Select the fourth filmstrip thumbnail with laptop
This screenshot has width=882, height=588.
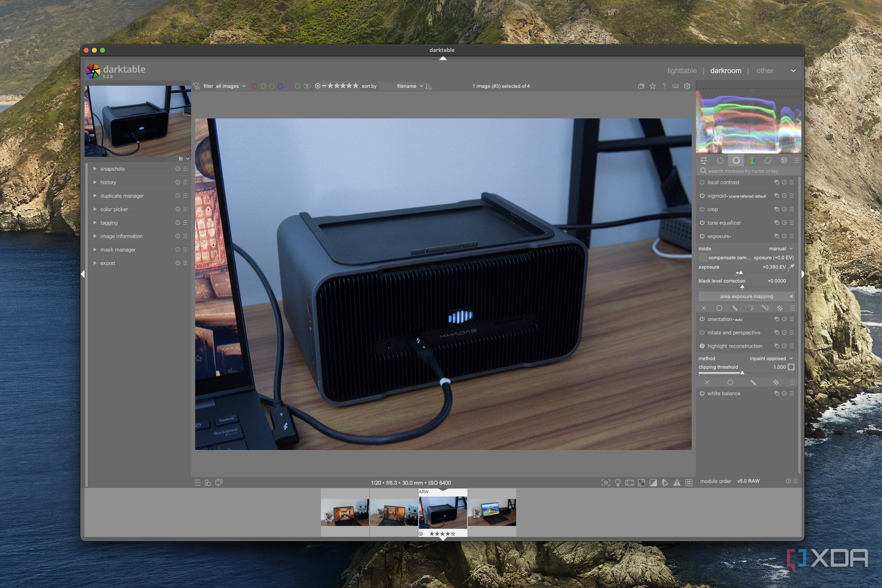492,512
